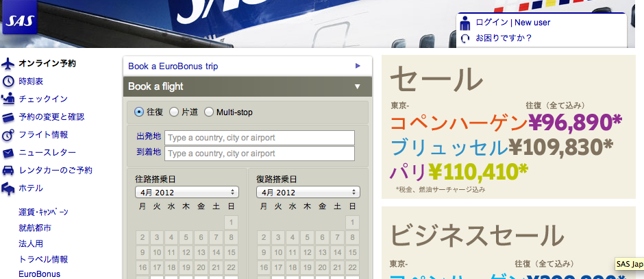The height and width of the screenshot is (279, 644).
Task: Pick day 10 in outbound calendar
Action: (156, 252)
